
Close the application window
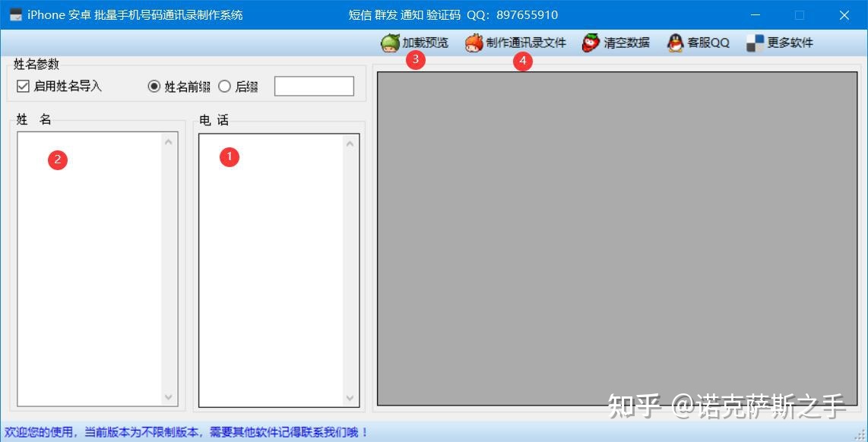click(844, 15)
